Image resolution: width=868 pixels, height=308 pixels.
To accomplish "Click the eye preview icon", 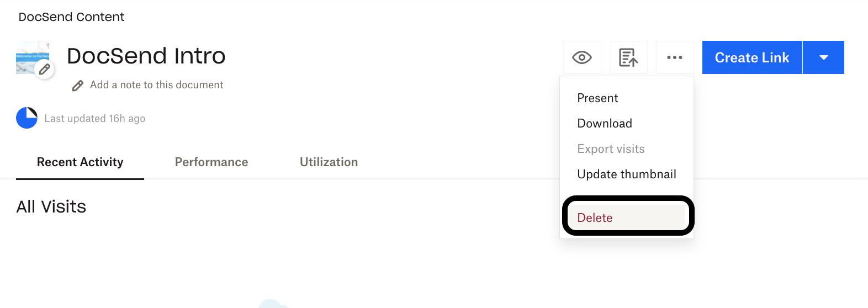I will (582, 57).
